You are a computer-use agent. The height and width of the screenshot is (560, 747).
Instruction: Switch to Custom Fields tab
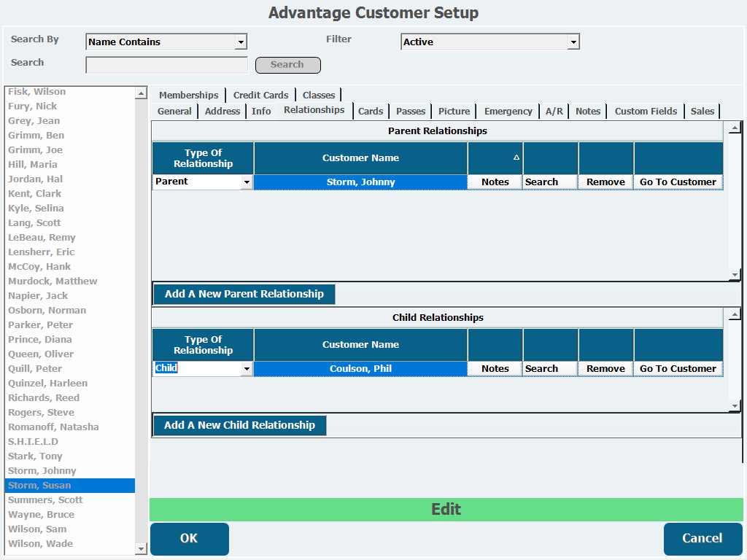(646, 111)
